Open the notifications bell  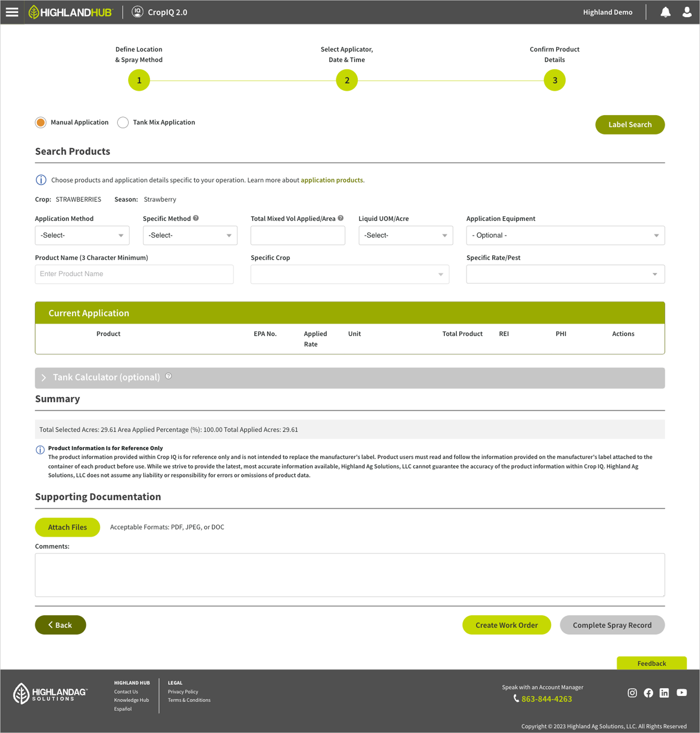tap(665, 12)
